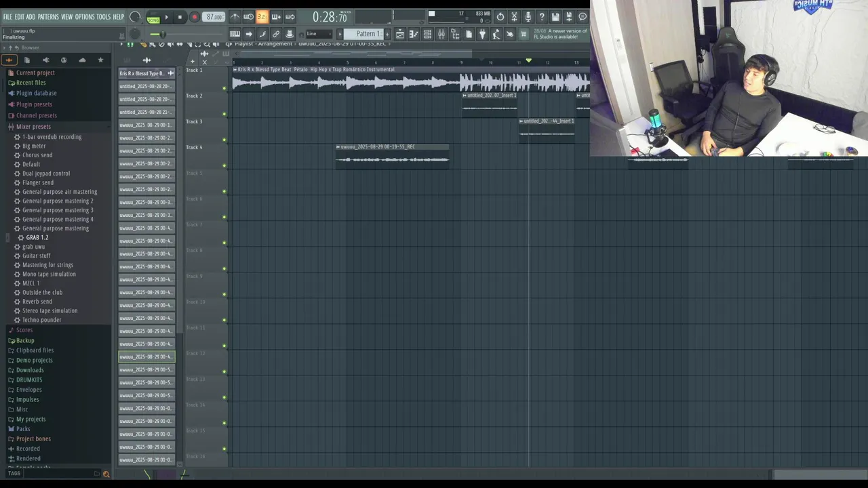Expand Plugin database folder
Image resolution: width=868 pixels, height=488 pixels.
point(36,93)
